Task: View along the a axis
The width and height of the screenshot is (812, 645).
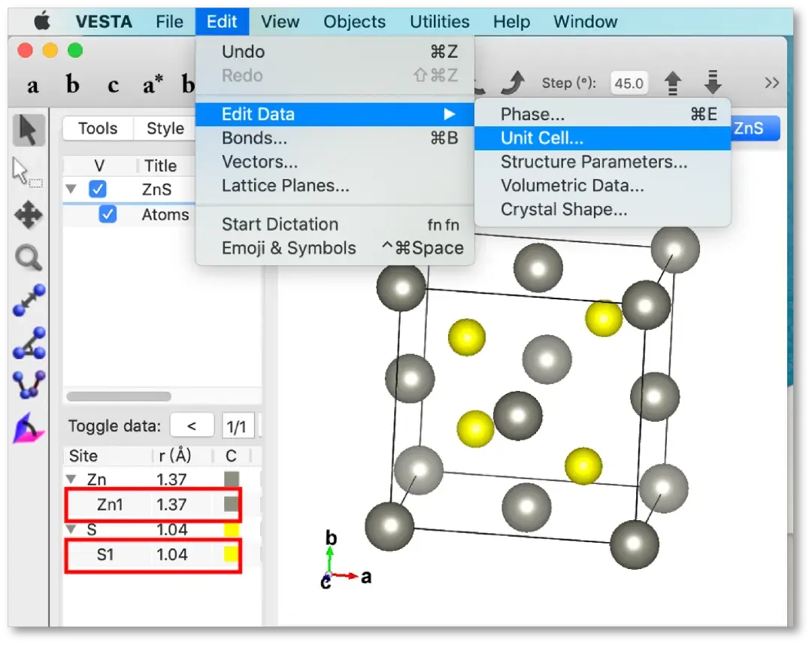Action: [x=32, y=86]
